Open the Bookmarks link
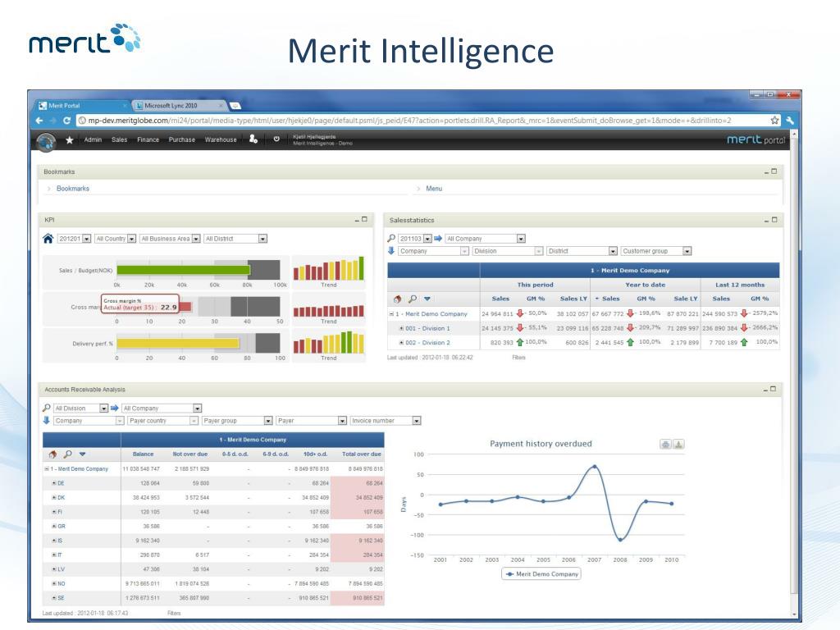Image resolution: width=840 pixels, height=630 pixels. pos(73,189)
